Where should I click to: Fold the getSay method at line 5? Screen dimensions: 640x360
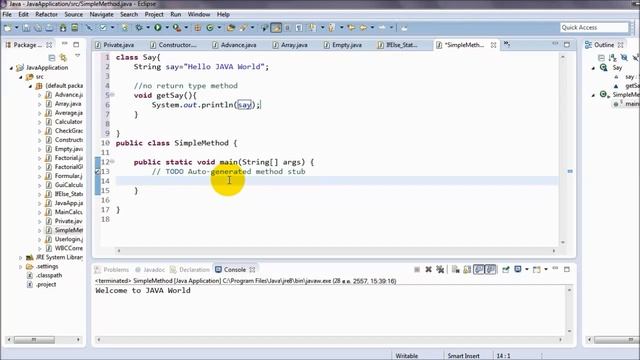pyautogui.click(x=112, y=95)
